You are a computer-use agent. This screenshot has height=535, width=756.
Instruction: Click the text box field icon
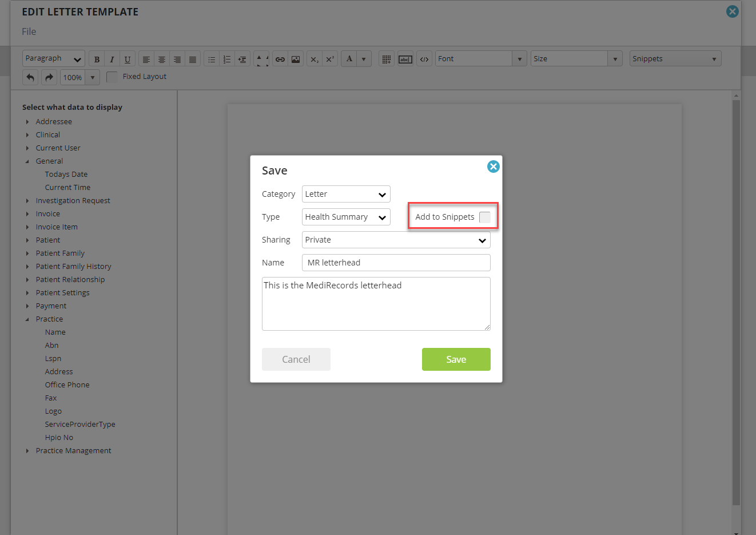405,59
